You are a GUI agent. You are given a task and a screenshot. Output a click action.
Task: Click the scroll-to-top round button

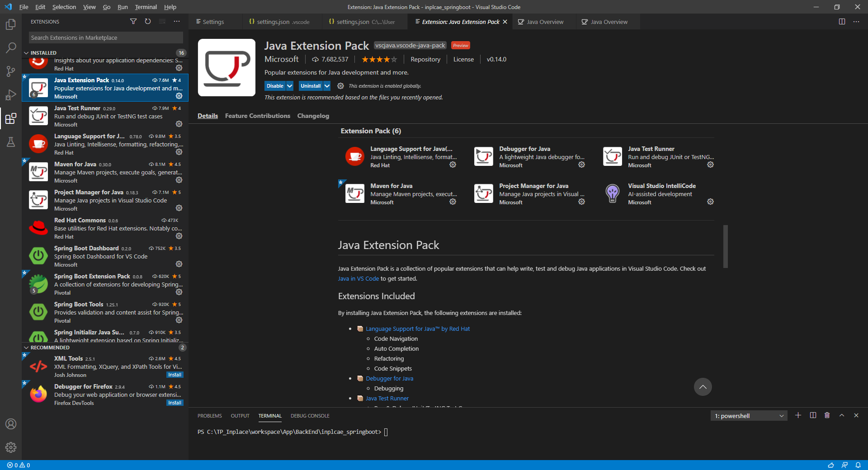click(703, 387)
